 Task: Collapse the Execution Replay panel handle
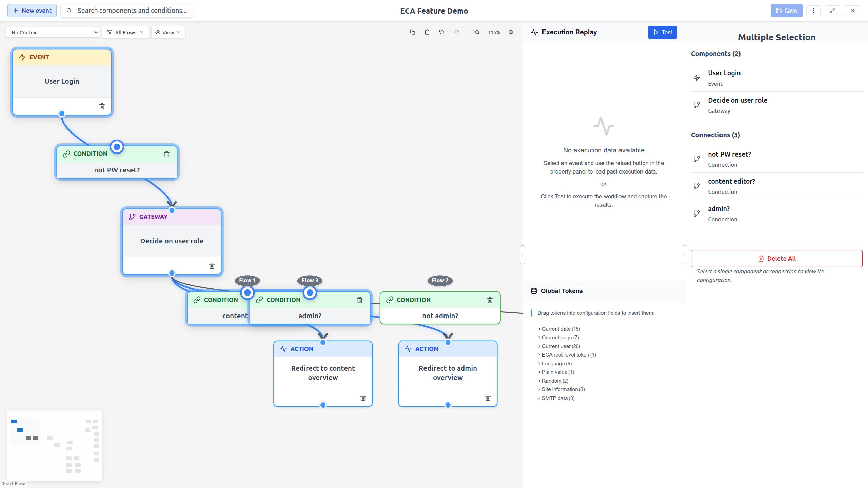(522, 255)
